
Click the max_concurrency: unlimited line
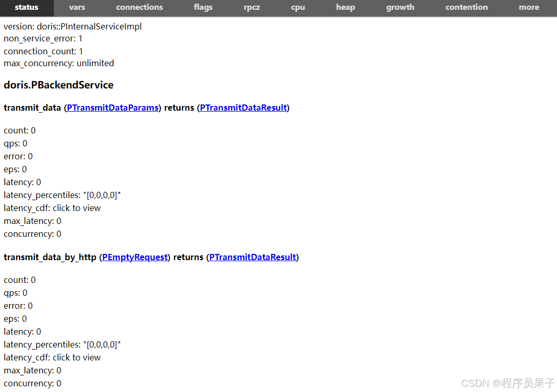(59, 63)
